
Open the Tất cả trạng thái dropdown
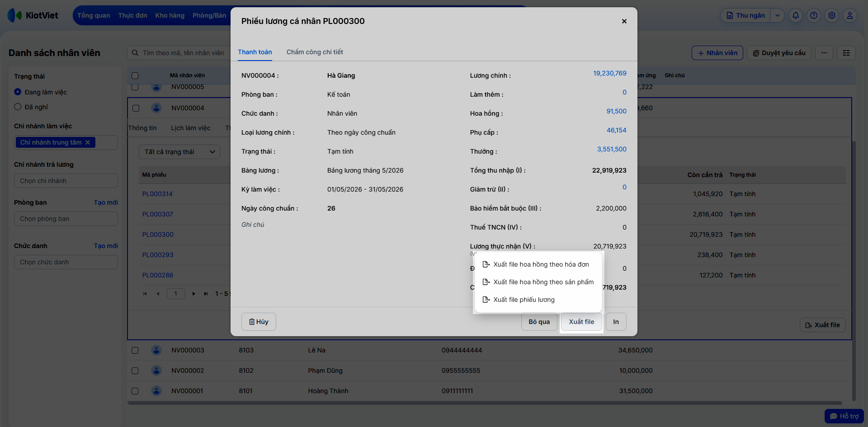(179, 152)
